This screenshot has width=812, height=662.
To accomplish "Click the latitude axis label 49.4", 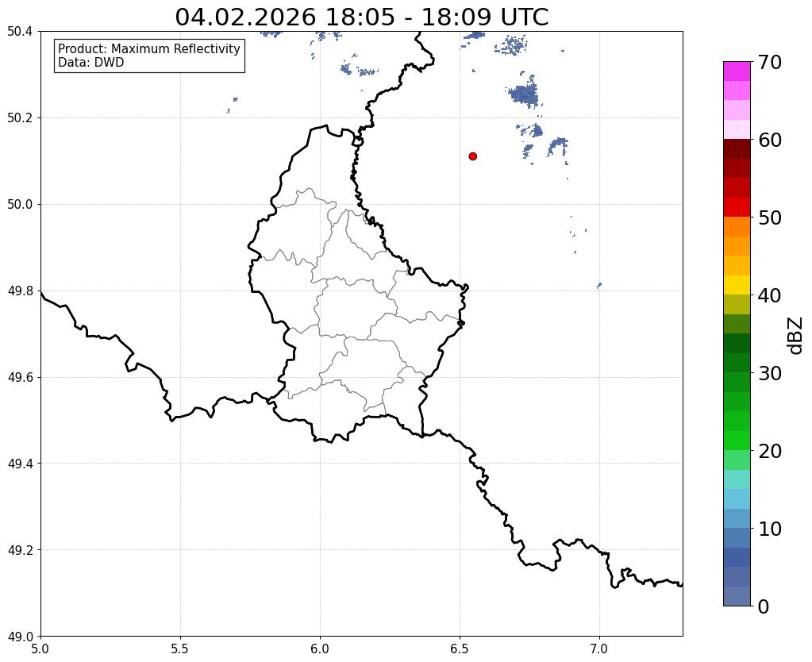I will [20, 464].
